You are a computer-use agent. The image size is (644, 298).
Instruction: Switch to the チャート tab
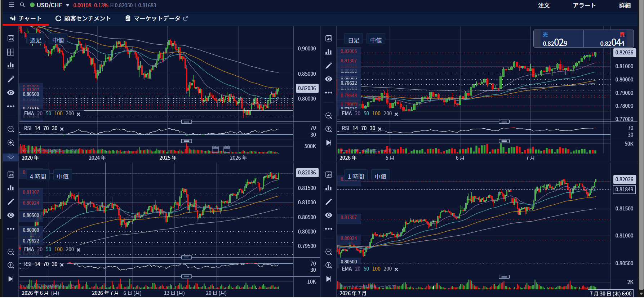(26, 18)
